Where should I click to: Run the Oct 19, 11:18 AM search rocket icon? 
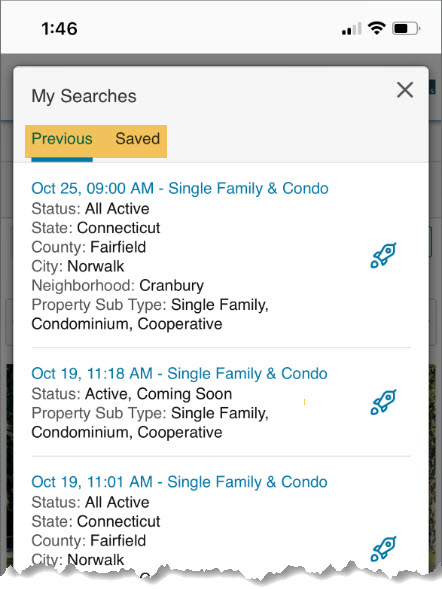point(383,402)
